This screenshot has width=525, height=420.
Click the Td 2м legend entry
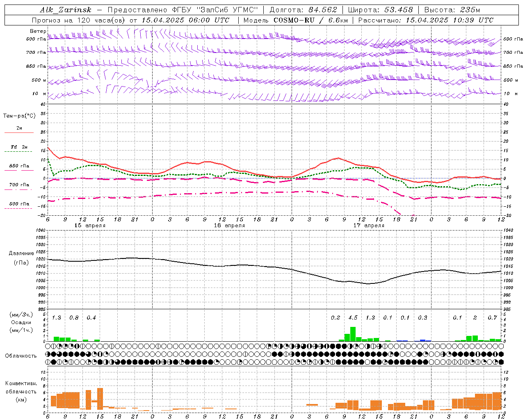19,147
